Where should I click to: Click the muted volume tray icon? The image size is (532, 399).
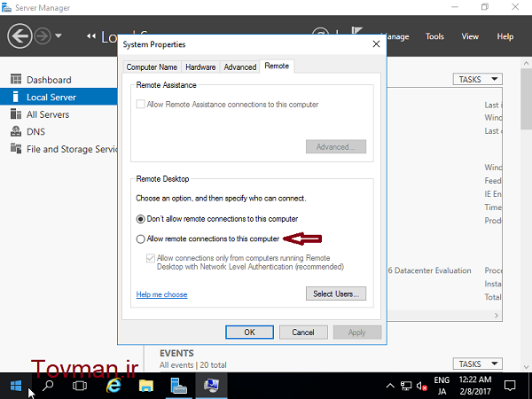tap(422, 386)
